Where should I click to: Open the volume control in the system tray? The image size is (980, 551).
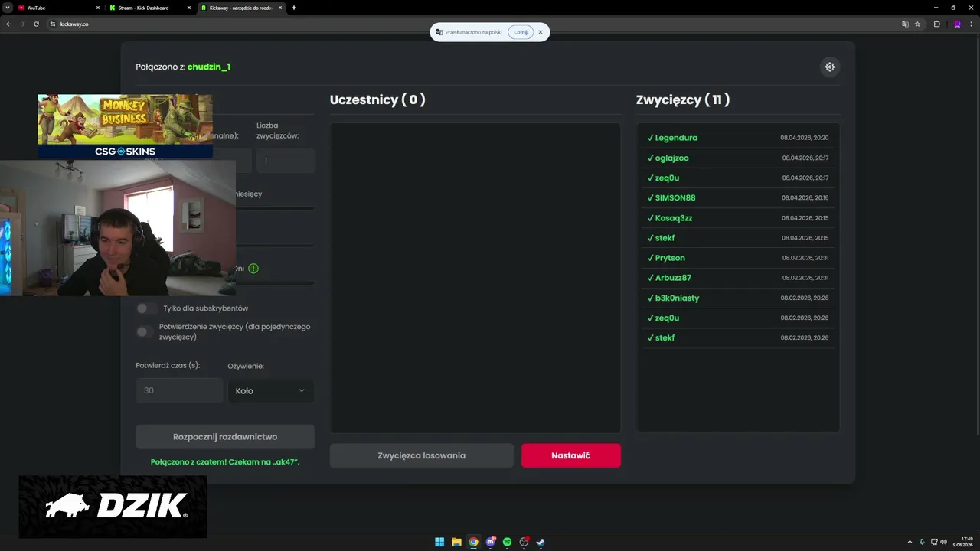click(x=943, y=542)
